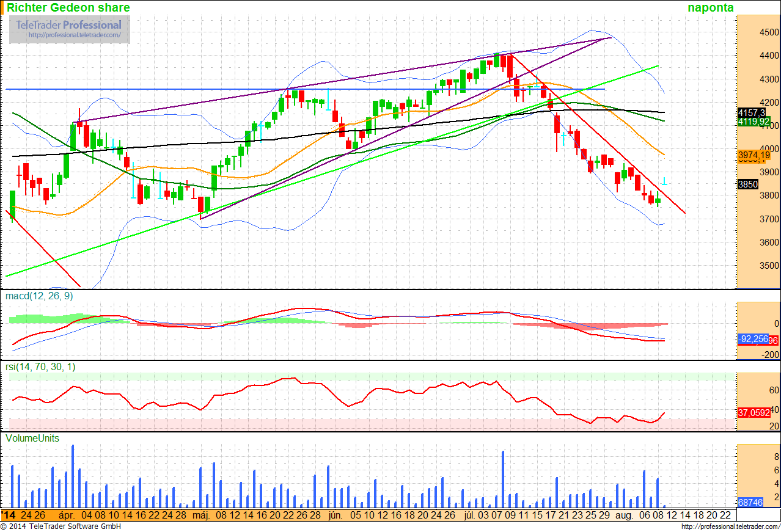Viewport: 781px width, 532px height.
Task: Click the "rsi(14, 70, 30, 1)" indicator label
Action: (42, 367)
